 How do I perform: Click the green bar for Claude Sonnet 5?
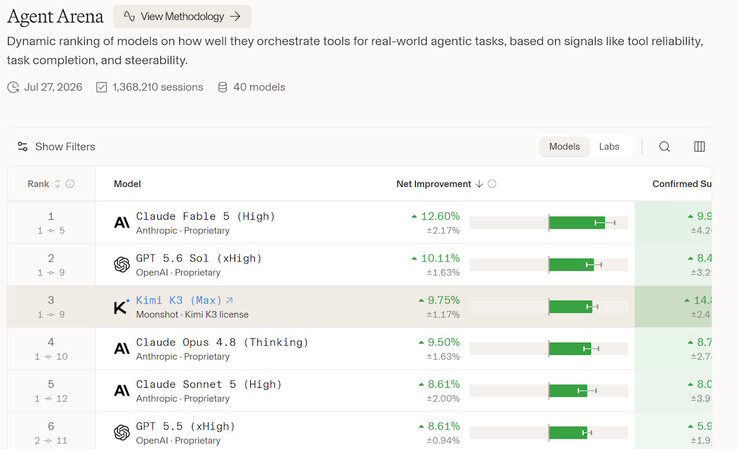(x=568, y=391)
